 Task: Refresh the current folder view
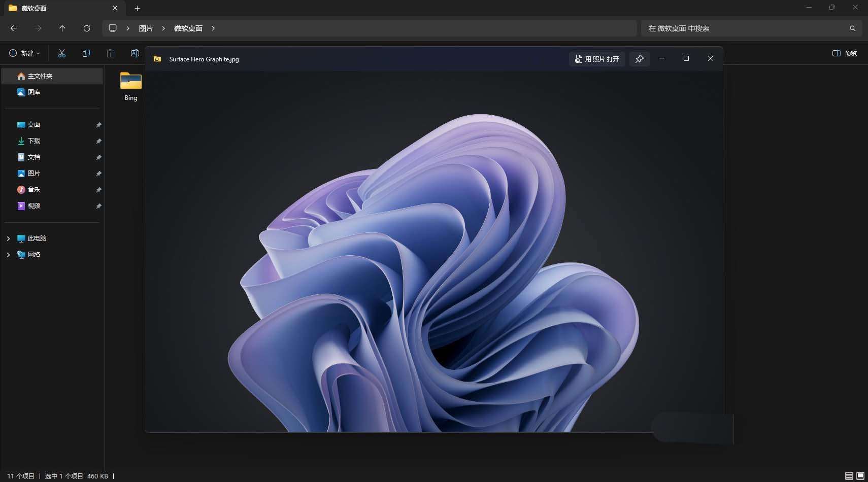click(87, 28)
